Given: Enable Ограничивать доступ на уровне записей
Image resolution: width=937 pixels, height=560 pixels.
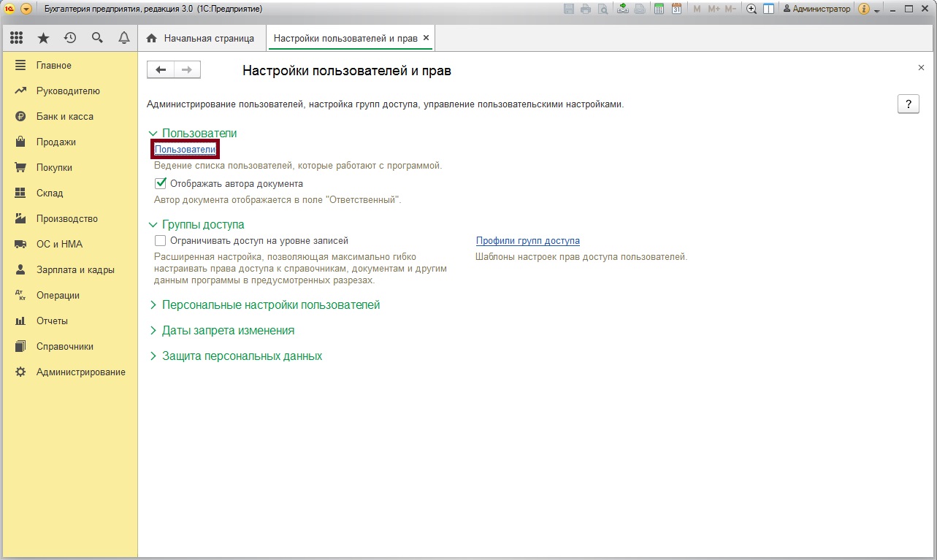Looking at the screenshot, I should (161, 239).
